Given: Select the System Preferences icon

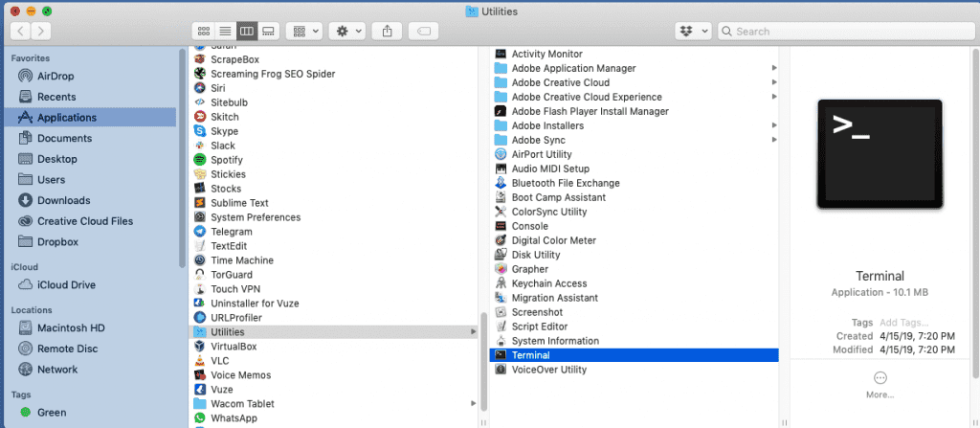Looking at the screenshot, I should 200,217.
